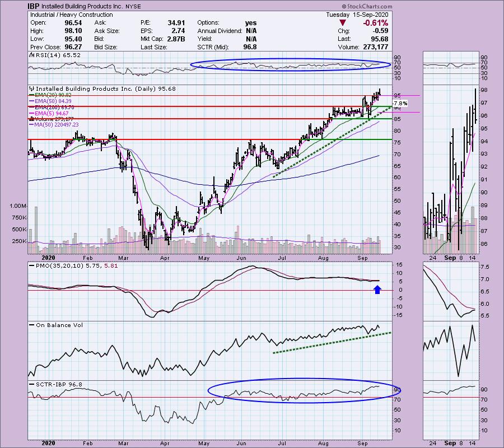Click the Volume value 273,177
This screenshot has width=504, height=448.
(375, 47)
